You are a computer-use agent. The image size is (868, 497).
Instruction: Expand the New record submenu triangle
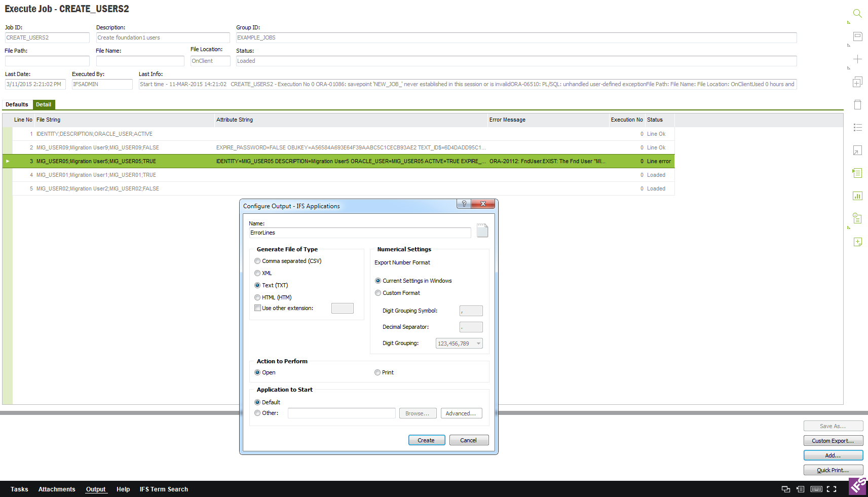click(849, 68)
